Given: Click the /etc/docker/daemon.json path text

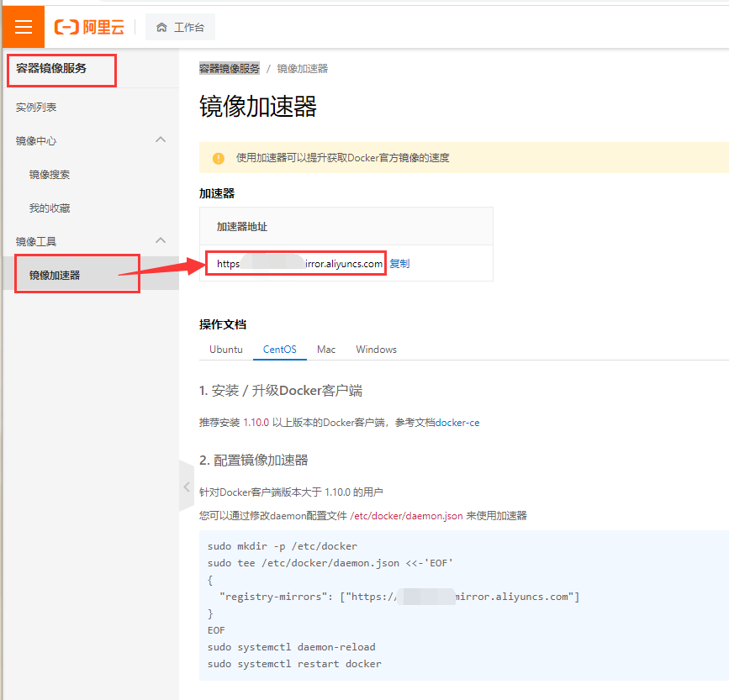Looking at the screenshot, I should click(406, 516).
